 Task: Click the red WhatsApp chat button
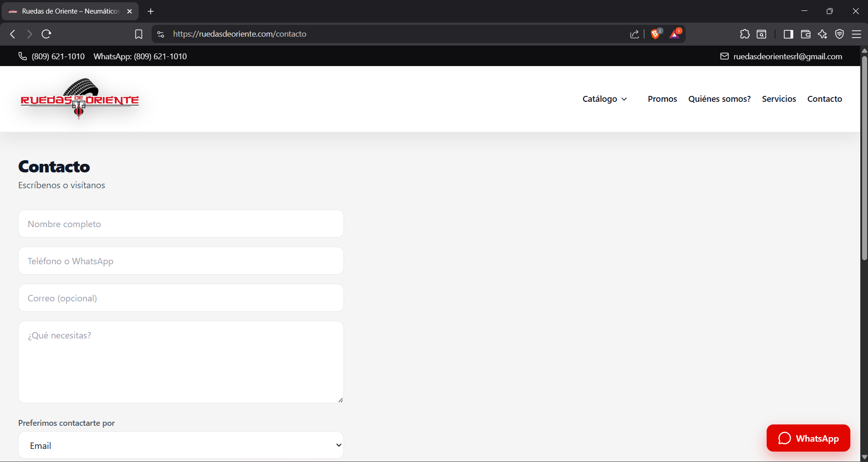pyautogui.click(x=808, y=438)
